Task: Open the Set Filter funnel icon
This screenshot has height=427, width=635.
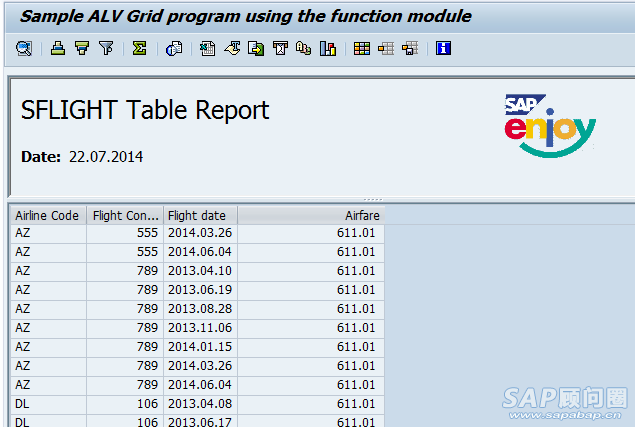Action: pyautogui.click(x=106, y=48)
